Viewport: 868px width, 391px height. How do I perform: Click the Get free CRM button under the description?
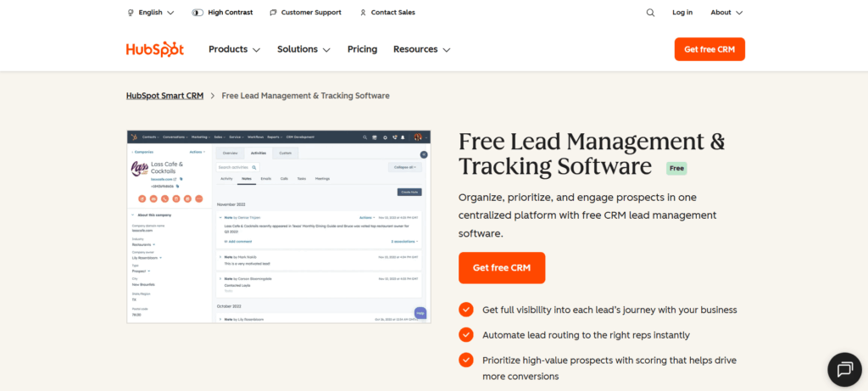pos(502,268)
